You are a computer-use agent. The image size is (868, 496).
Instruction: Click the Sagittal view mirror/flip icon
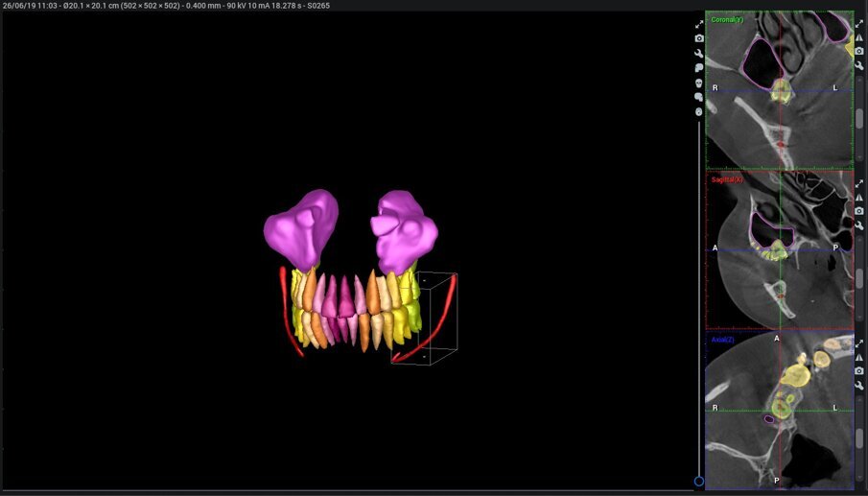point(859,198)
